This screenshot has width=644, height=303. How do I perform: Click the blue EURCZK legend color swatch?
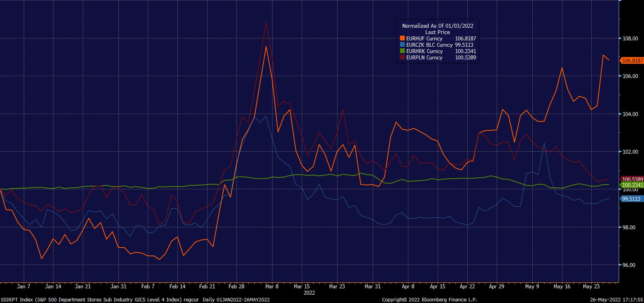(402, 45)
